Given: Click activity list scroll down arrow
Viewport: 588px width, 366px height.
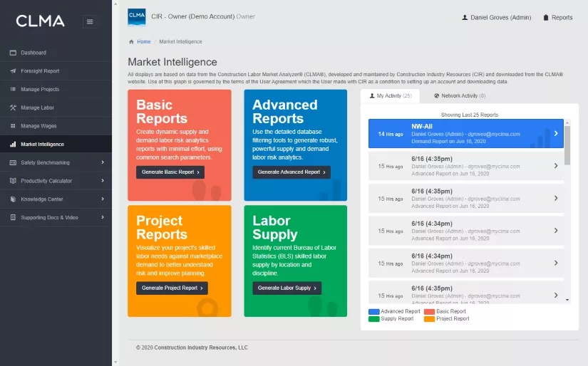Looking at the screenshot, I should click(x=567, y=300).
